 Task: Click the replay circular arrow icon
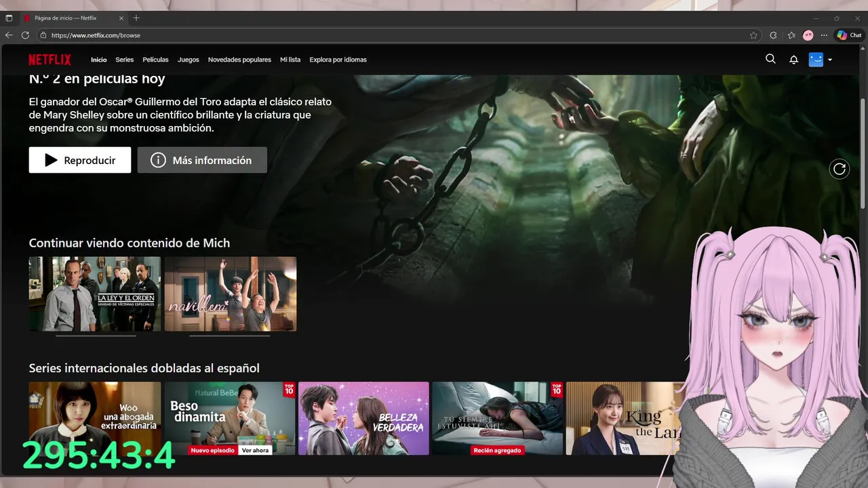[840, 169]
